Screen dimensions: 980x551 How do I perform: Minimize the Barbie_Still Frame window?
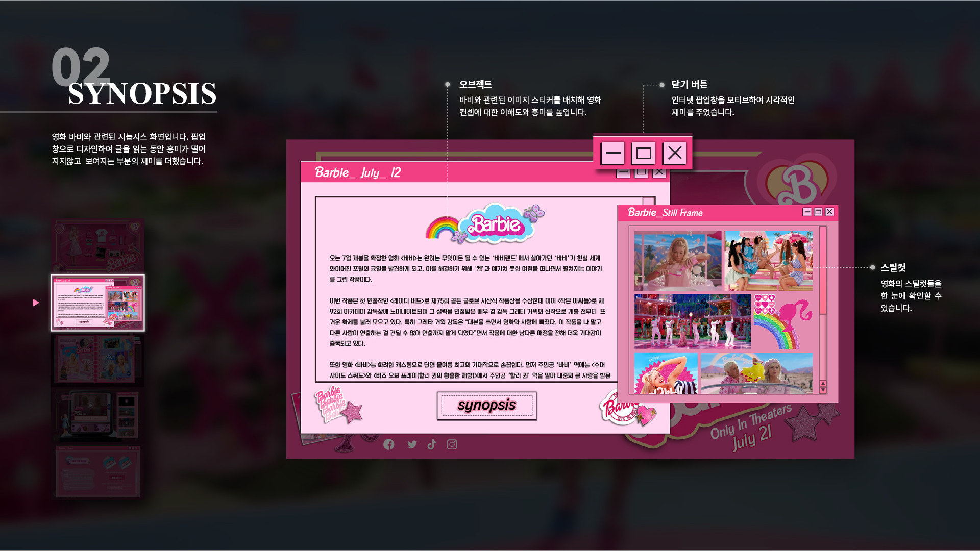pos(807,212)
